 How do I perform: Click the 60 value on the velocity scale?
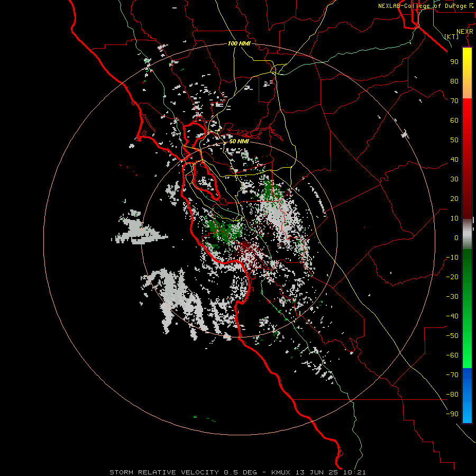coord(454,120)
